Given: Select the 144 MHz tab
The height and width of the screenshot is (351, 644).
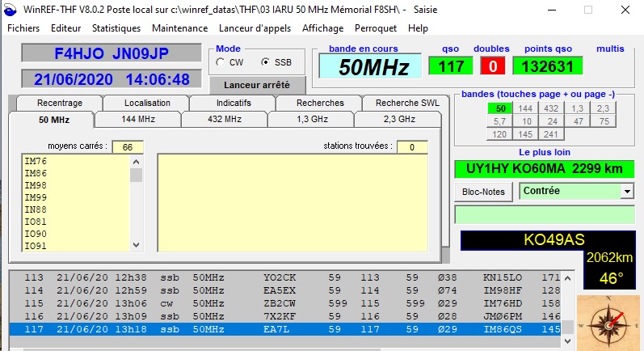Looking at the screenshot, I should 138,119.
